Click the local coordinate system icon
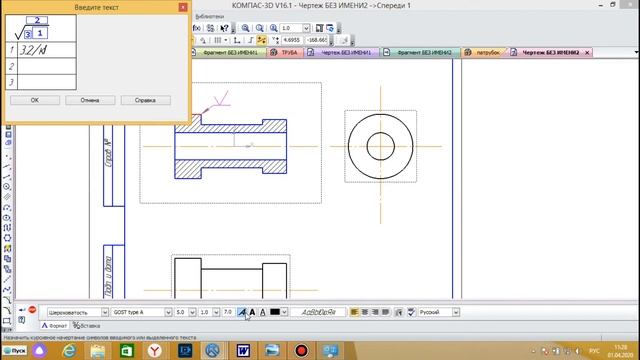 [236, 40]
